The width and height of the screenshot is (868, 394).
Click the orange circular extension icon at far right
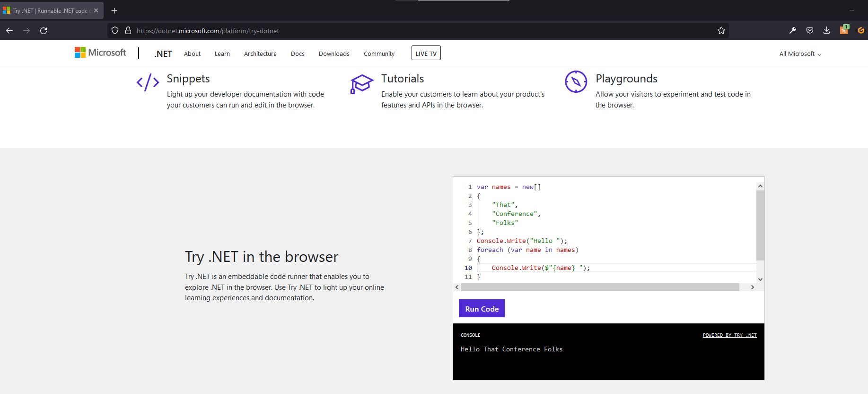click(861, 31)
